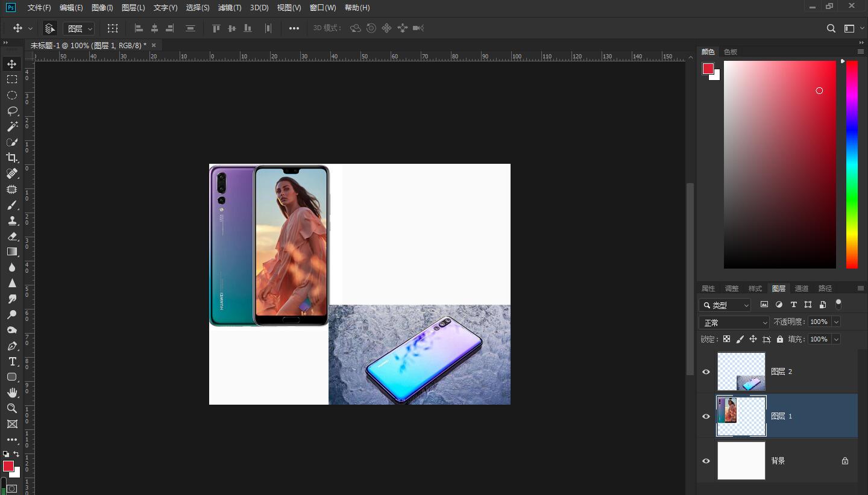The height and width of the screenshot is (495, 868).
Task: Click the rainbow hue slider strip
Action: (851, 164)
